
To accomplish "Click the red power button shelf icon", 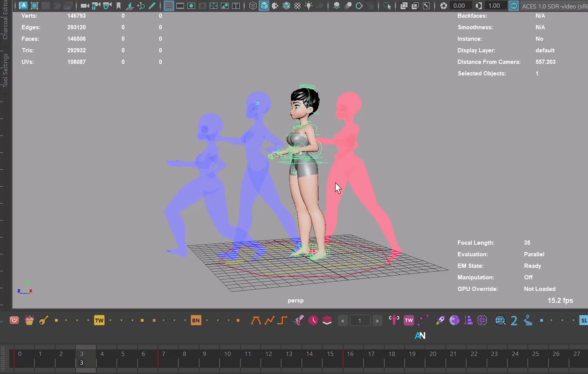I will [x=14, y=320].
